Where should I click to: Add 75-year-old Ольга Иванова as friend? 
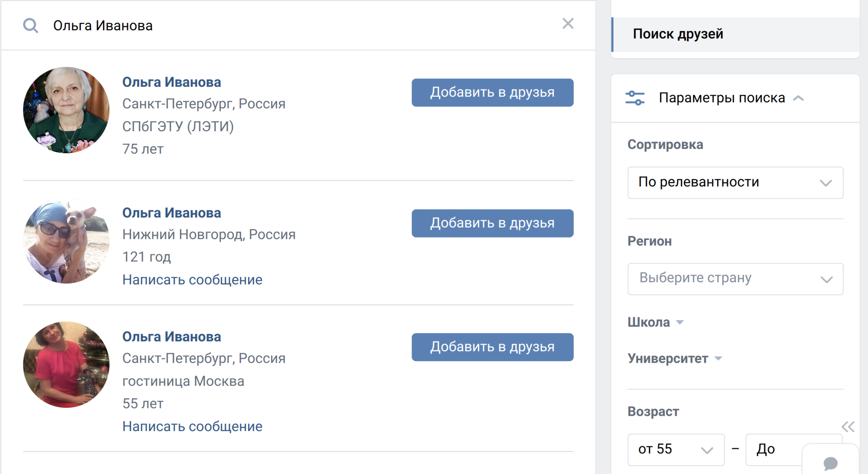[x=492, y=93]
